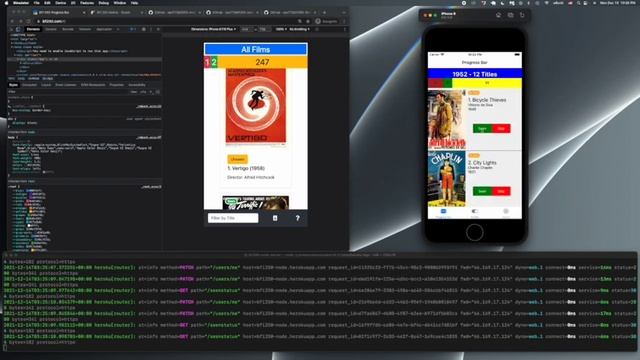Open the Debug menu in the menu bar

(x=104, y=3)
